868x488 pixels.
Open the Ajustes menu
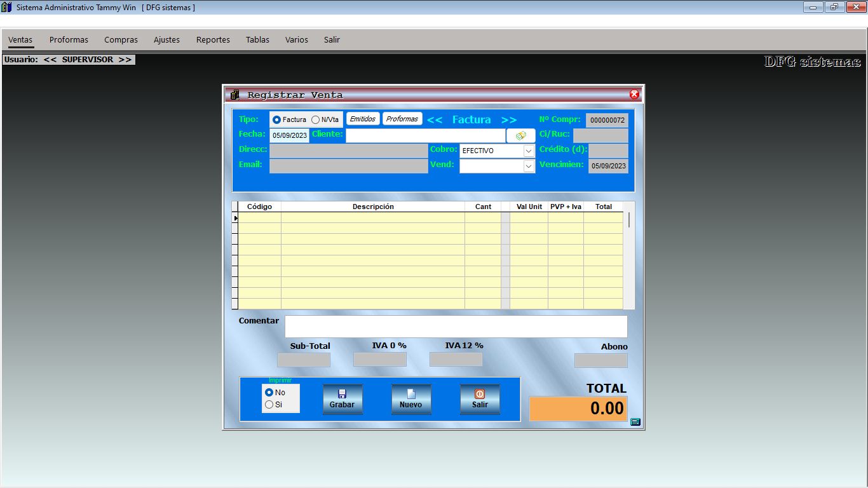pyautogui.click(x=166, y=39)
